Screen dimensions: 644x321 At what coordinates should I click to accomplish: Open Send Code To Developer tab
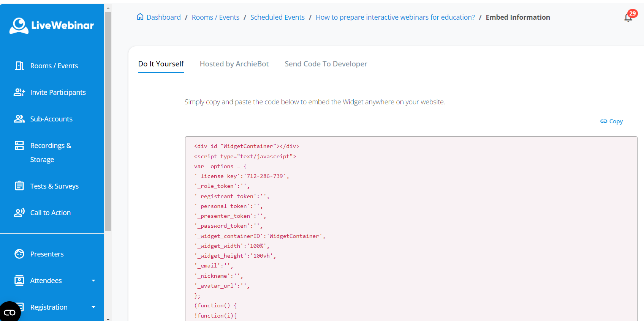point(326,64)
